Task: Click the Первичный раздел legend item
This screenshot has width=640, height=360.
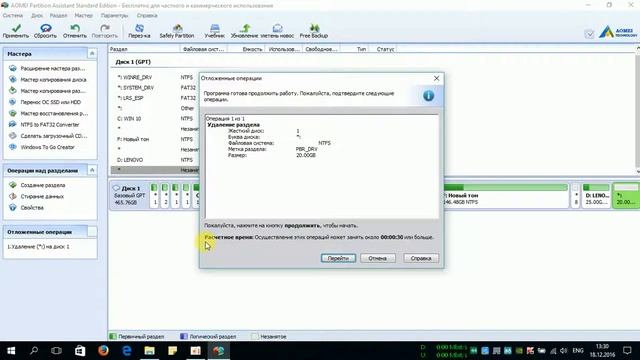Action: pos(137,336)
